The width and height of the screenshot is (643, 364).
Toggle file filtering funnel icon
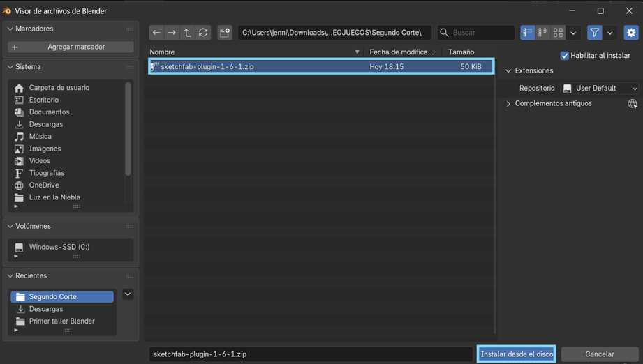pos(595,33)
